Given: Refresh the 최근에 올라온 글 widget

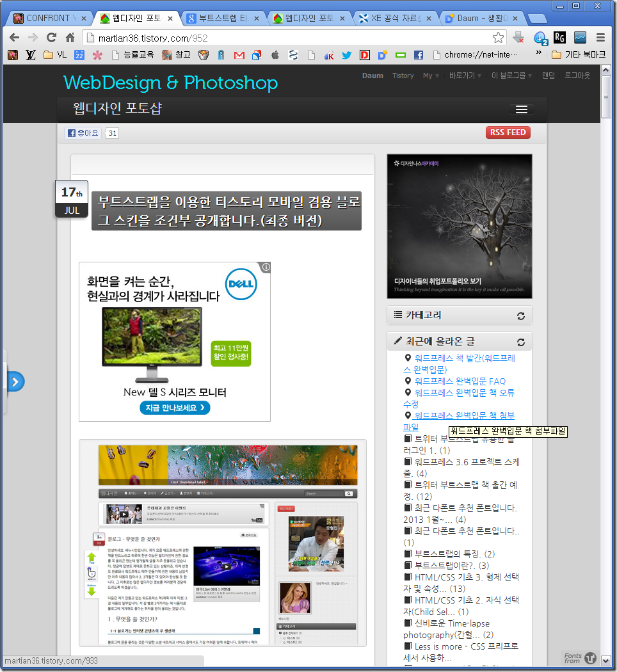Looking at the screenshot, I should (x=521, y=340).
